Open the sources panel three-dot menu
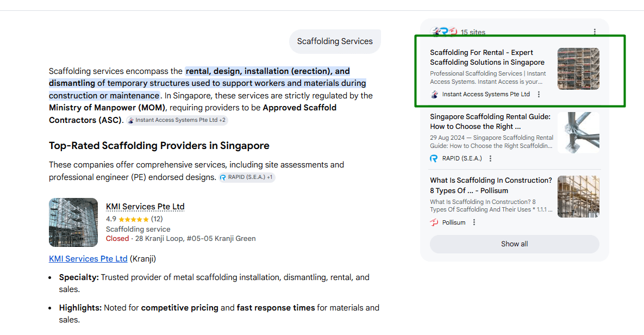The height and width of the screenshot is (335, 644). pos(595,32)
